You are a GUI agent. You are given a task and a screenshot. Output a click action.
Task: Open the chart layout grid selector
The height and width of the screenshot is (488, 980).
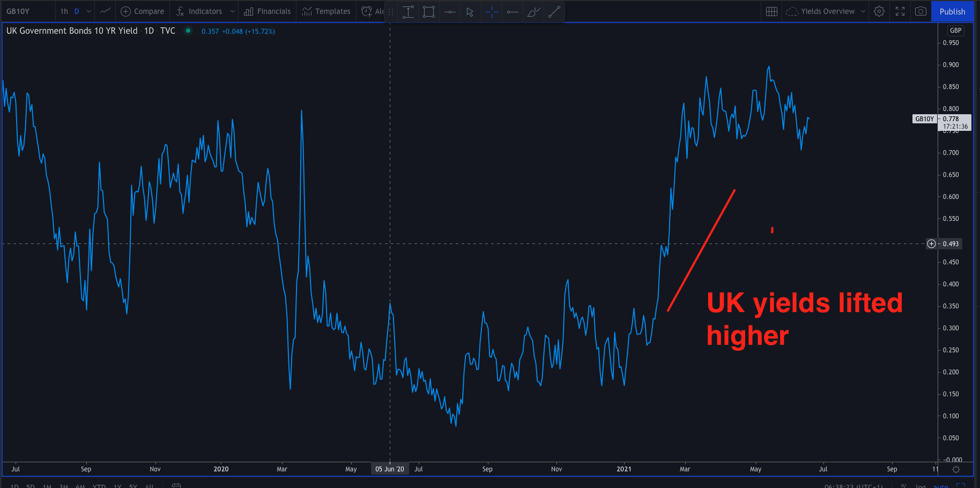[771, 11]
